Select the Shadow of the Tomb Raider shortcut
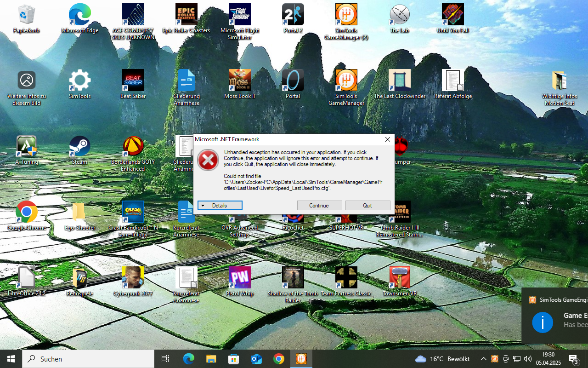Viewport: 588px width, 368px height. pos(293,286)
